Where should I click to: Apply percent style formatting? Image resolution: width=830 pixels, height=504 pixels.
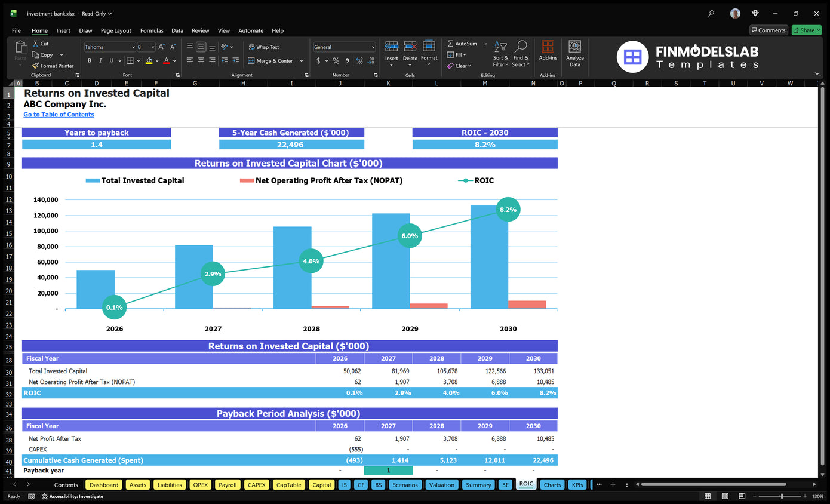click(x=336, y=61)
